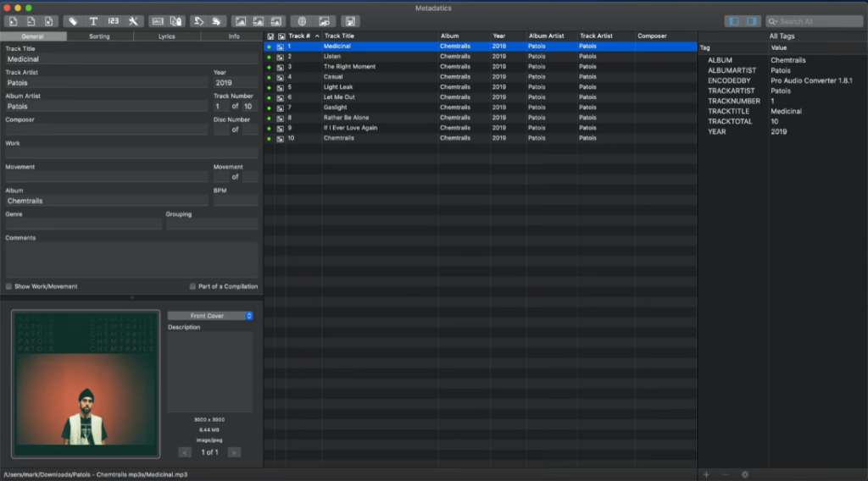Click the Search All field

coord(815,21)
